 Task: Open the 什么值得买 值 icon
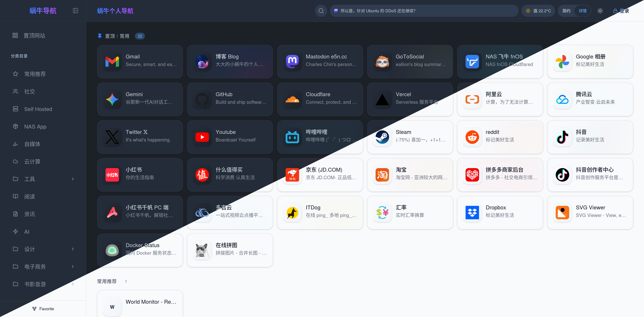(202, 175)
